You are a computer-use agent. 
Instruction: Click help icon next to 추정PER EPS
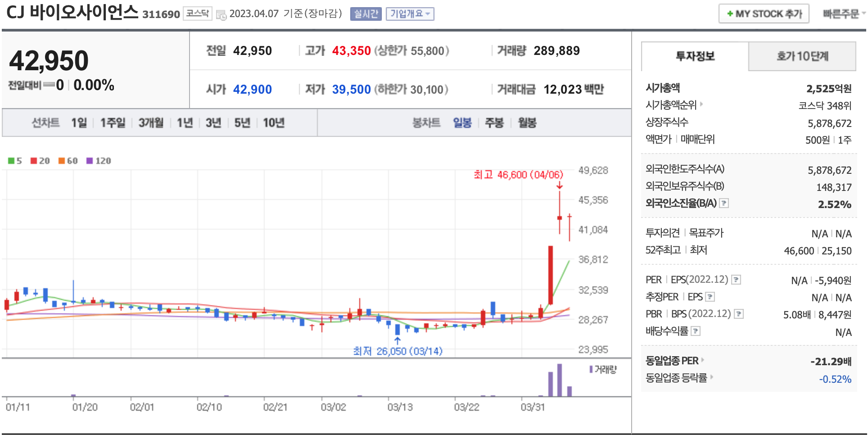coord(710,297)
